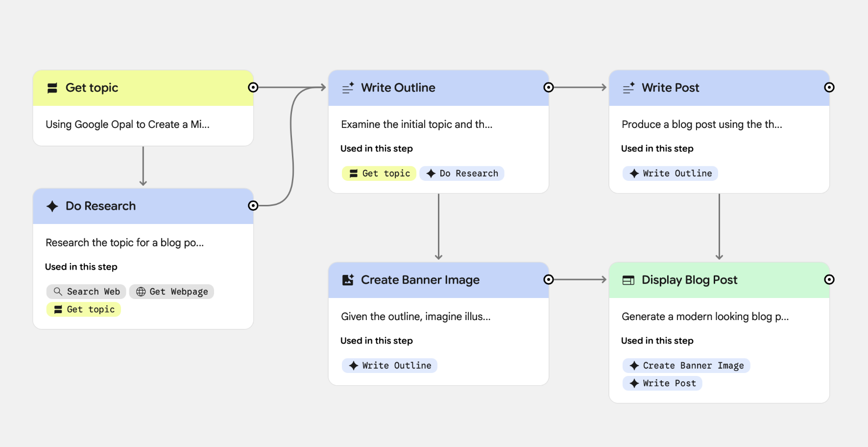Expand the truncated Get topic description
Viewport: 868px width, 447px height.
coord(127,124)
